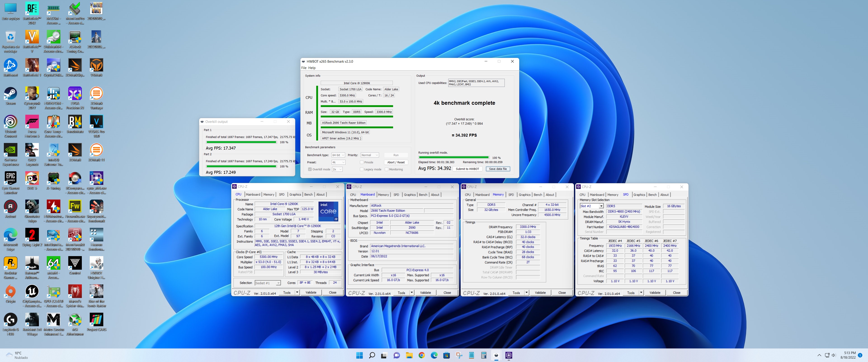The image size is (868, 362).
Task: Open the Priority Normal dropdown
Action: click(x=370, y=155)
